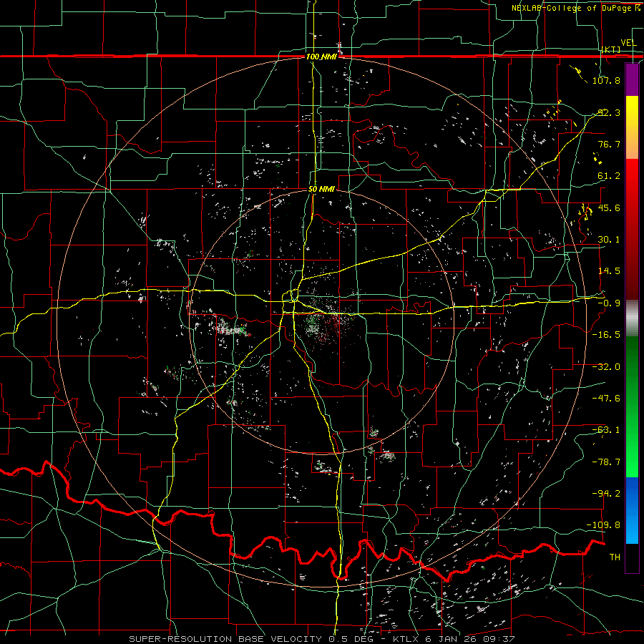644x644 pixels.
Task: Select the 107.8 velocity scale value
Action: [x=606, y=80]
